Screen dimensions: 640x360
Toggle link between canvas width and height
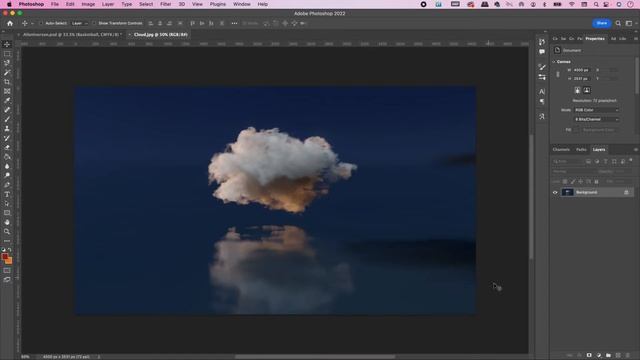[x=558, y=74]
